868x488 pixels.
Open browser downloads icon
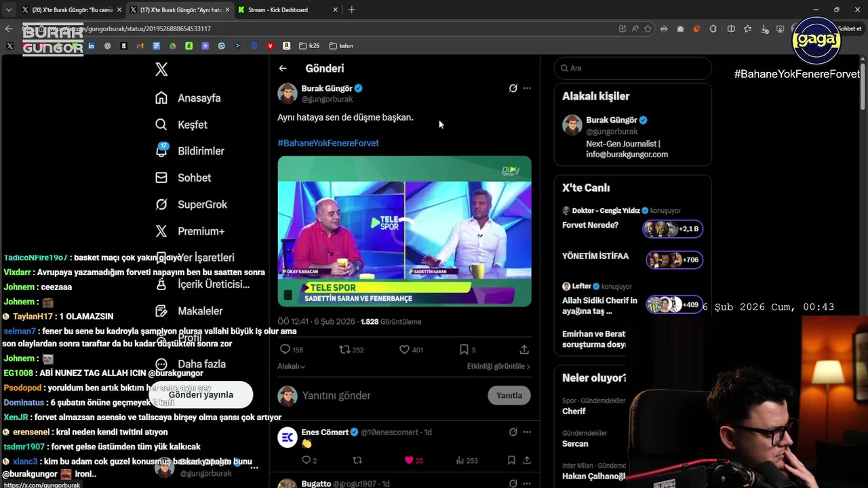tap(765, 28)
